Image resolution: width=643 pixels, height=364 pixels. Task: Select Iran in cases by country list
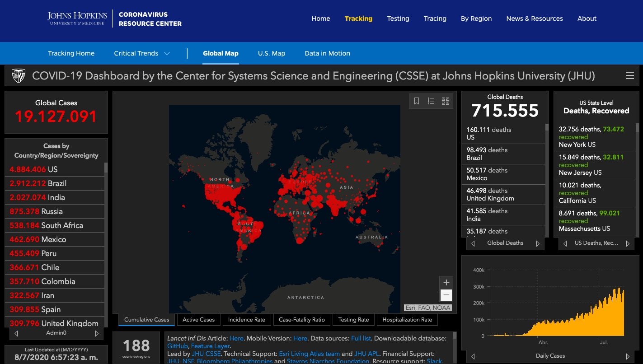click(x=55, y=295)
